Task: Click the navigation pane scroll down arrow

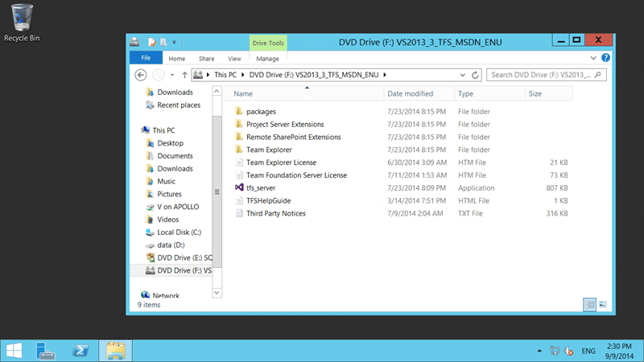Action: 217,293
